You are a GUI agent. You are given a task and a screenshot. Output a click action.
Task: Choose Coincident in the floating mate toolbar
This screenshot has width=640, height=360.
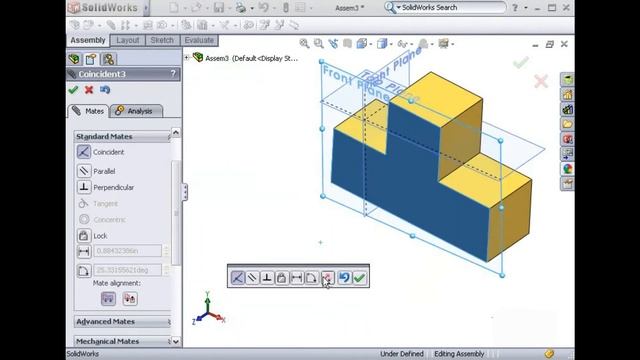(238, 278)
